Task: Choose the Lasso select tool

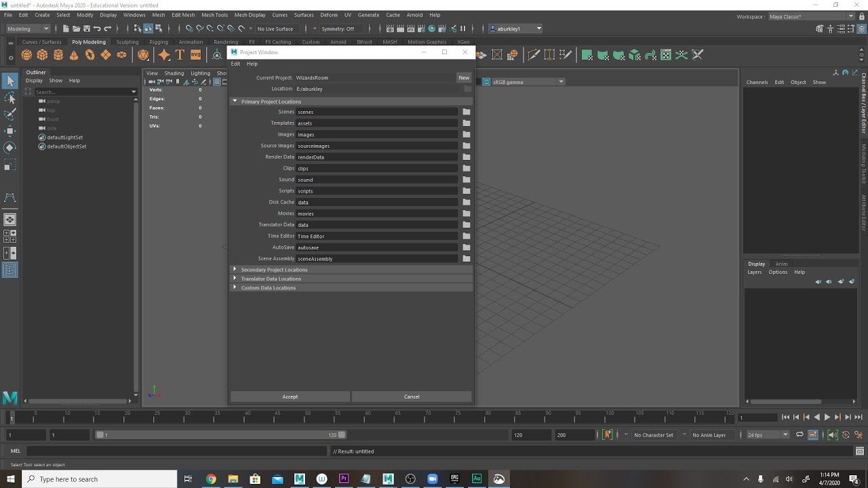Action: coord(10,98)
